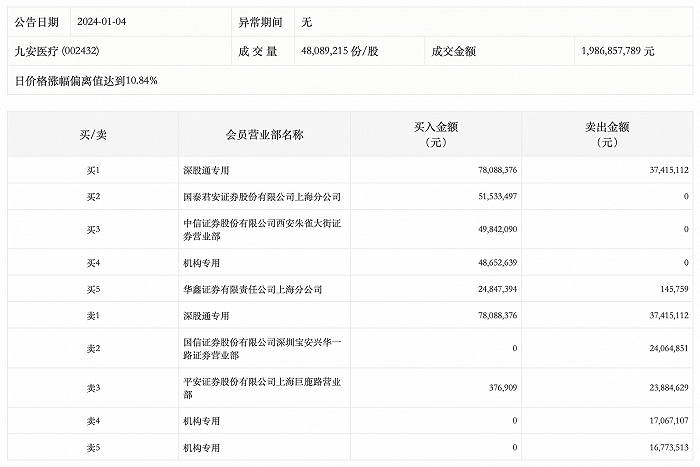Select trading volume 48,089,215 份/股
The height and width of the screenshot is (467, 700).
pyautogui.click(x=340, y=51)
